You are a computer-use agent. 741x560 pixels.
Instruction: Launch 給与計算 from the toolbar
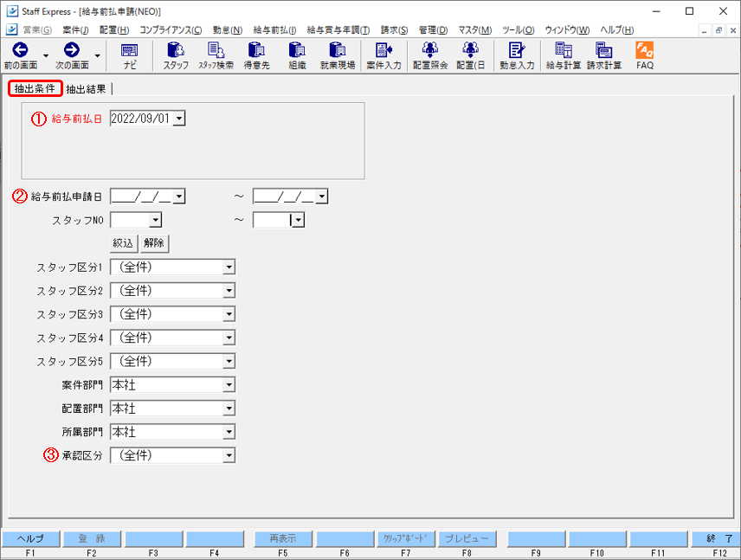[x=564, y=55]
